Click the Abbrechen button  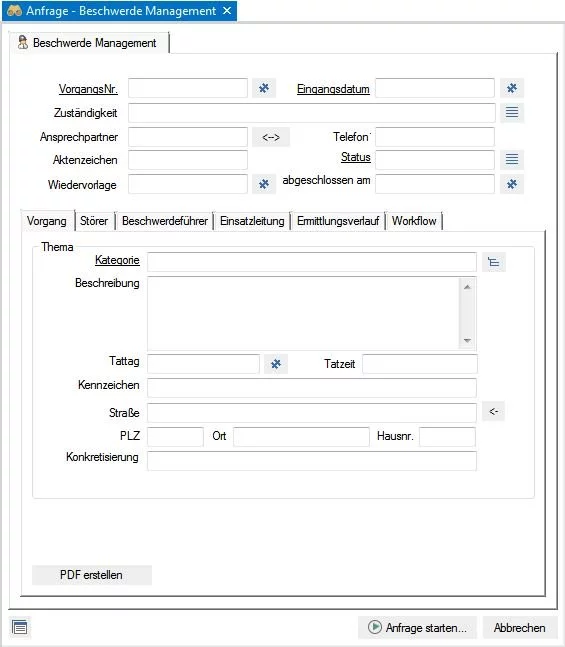[x=520, y=628]
